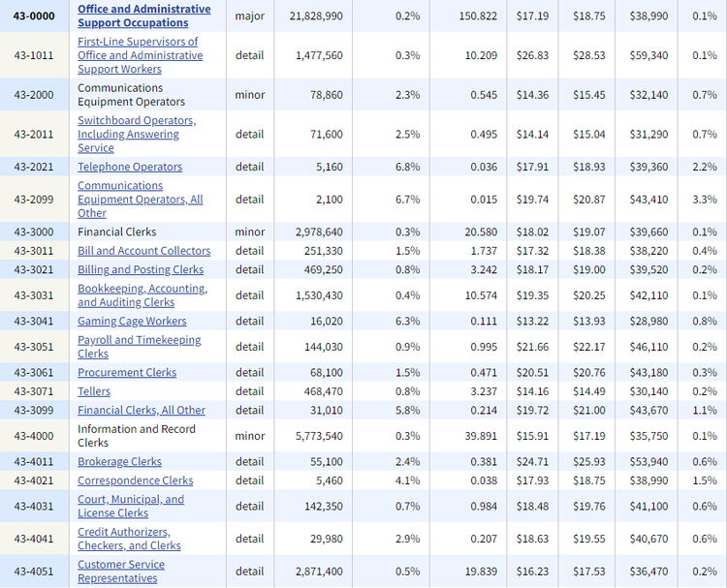Click employment value 78,860

pyautogui.click(x=327, y=95)
